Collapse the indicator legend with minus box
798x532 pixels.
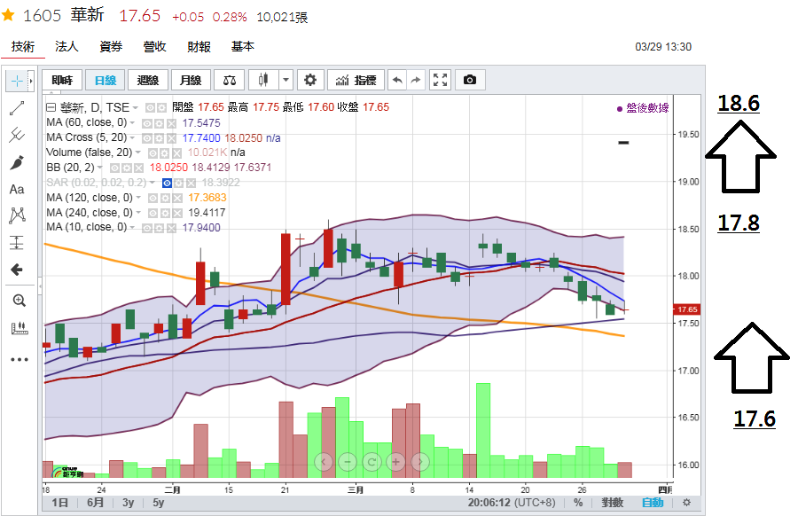point(51,107)
